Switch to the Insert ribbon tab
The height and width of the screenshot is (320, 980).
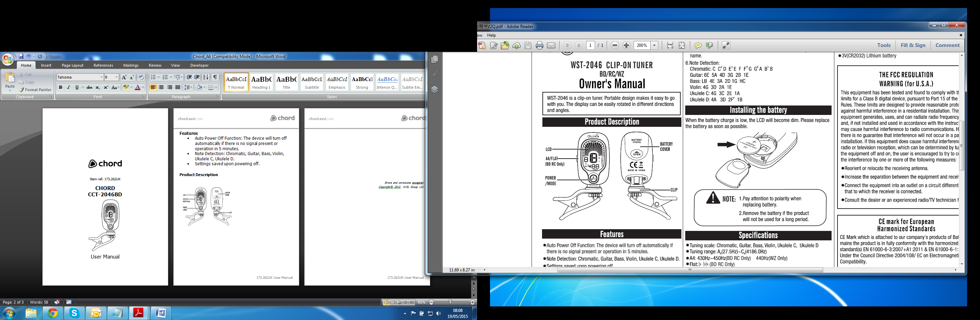[46, 65]
